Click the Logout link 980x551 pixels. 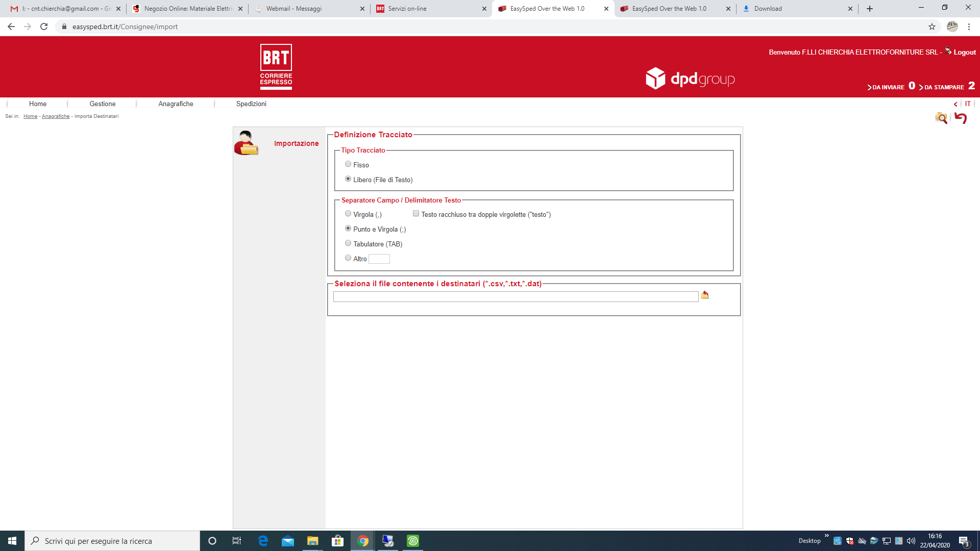tap(964, 52)
